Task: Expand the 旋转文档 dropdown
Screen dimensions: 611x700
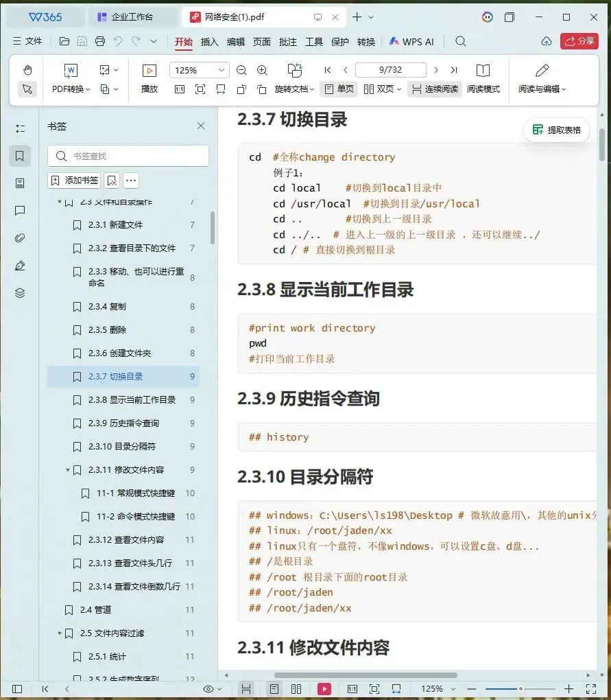Action: click(x=294, y=89)
